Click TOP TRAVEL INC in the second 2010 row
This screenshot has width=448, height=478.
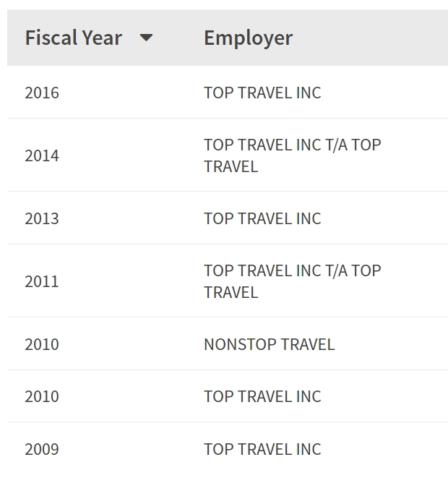point(262,396)
